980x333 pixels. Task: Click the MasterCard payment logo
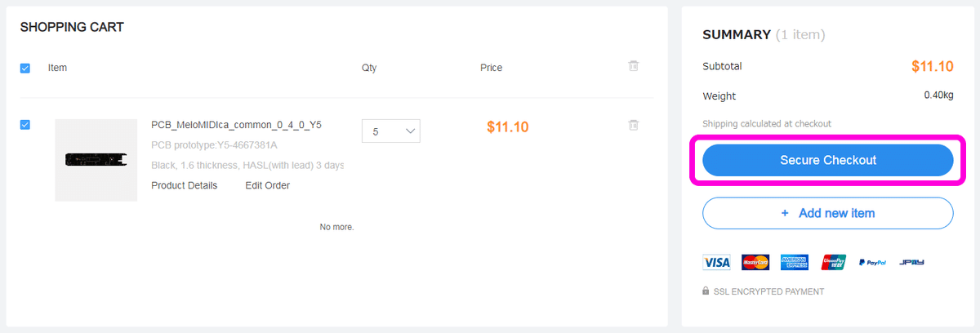pyautogui.click(x=755, y=262)
